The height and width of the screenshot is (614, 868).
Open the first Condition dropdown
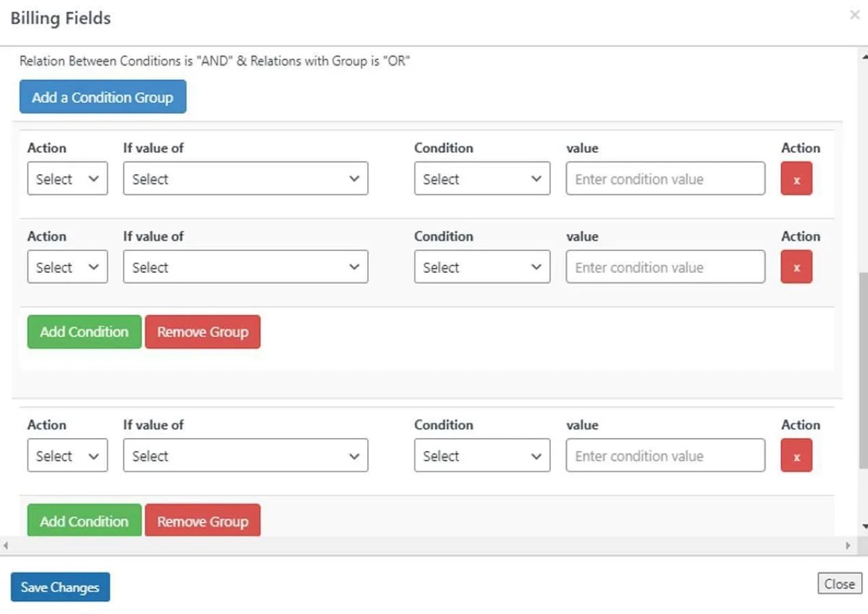pyautogui.click(x=482, y=178)
